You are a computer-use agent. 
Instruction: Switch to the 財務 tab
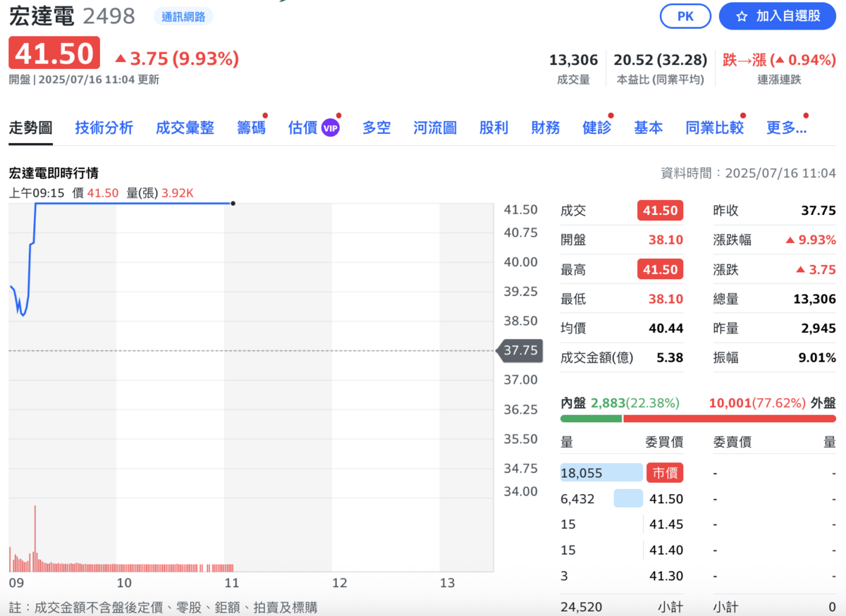546,128
